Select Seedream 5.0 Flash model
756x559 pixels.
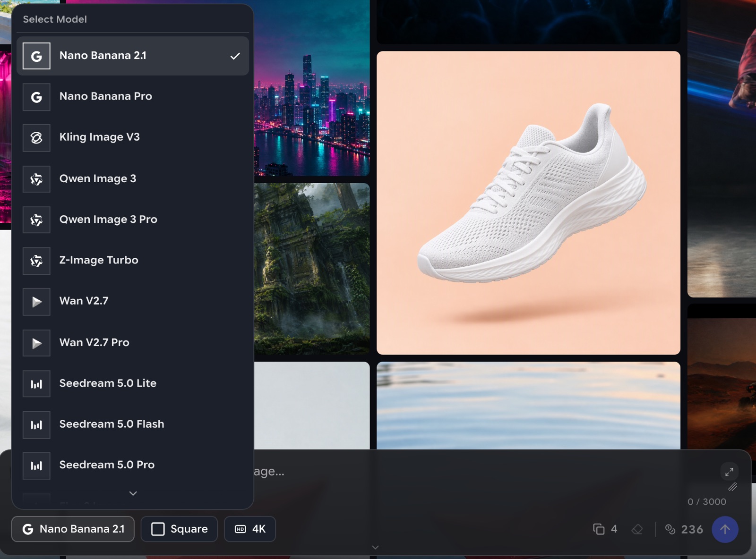click(x=133, y=424)
